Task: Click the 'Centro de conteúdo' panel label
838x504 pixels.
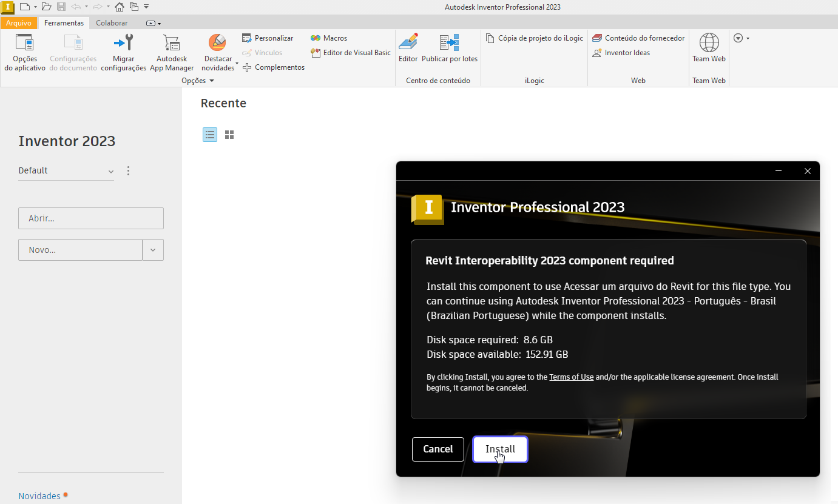Action: [x=438, y=81]
